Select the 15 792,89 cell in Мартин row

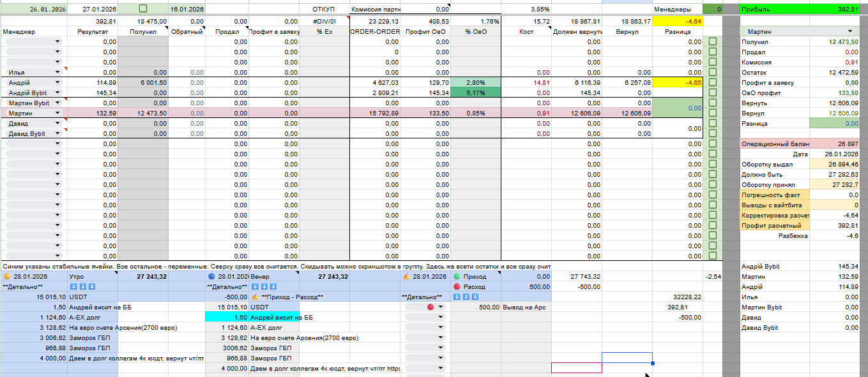click(x=375, y=113)
